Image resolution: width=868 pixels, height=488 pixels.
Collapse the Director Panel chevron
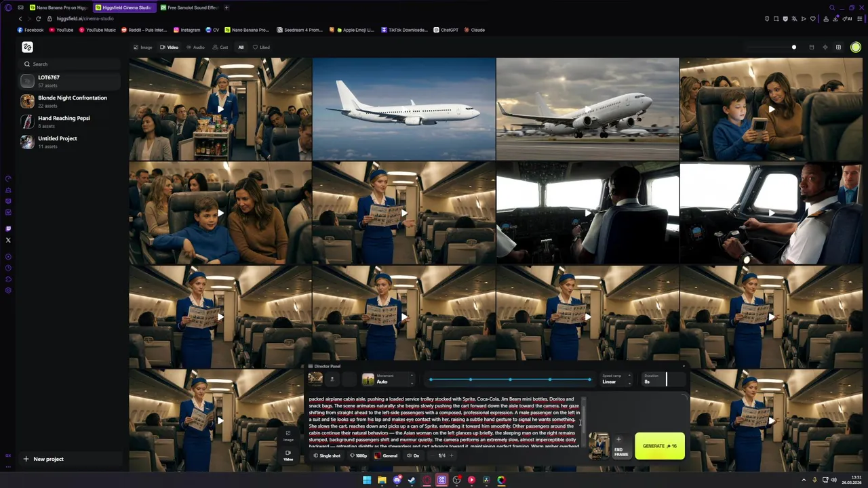tap(684, 366)
